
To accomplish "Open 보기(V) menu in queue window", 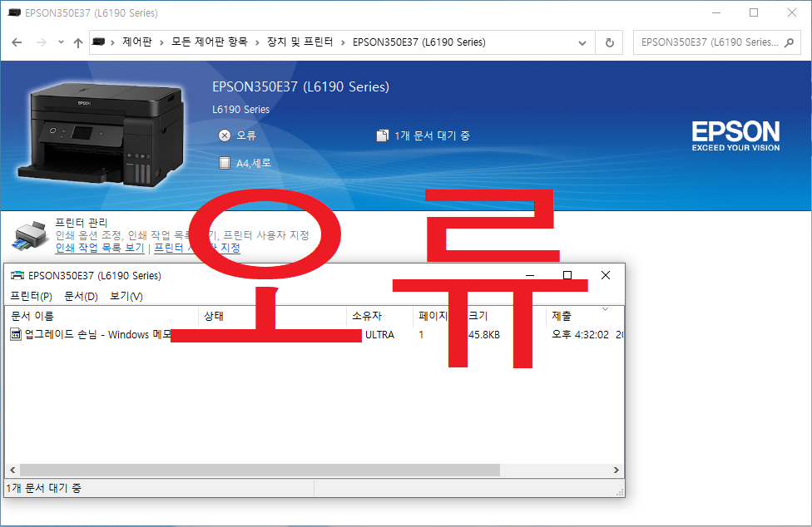I will tap(126, 296).
